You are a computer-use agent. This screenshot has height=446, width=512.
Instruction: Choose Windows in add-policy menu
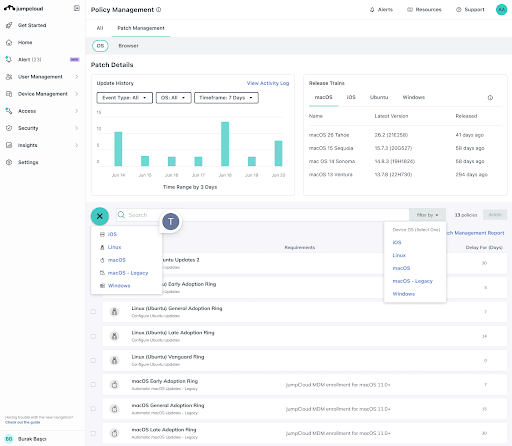point(119,286)
